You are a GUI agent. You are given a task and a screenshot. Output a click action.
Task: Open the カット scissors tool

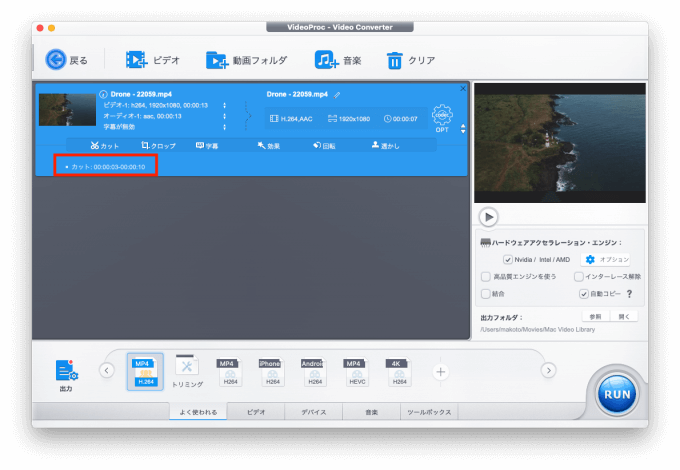(x=105, y=146)
